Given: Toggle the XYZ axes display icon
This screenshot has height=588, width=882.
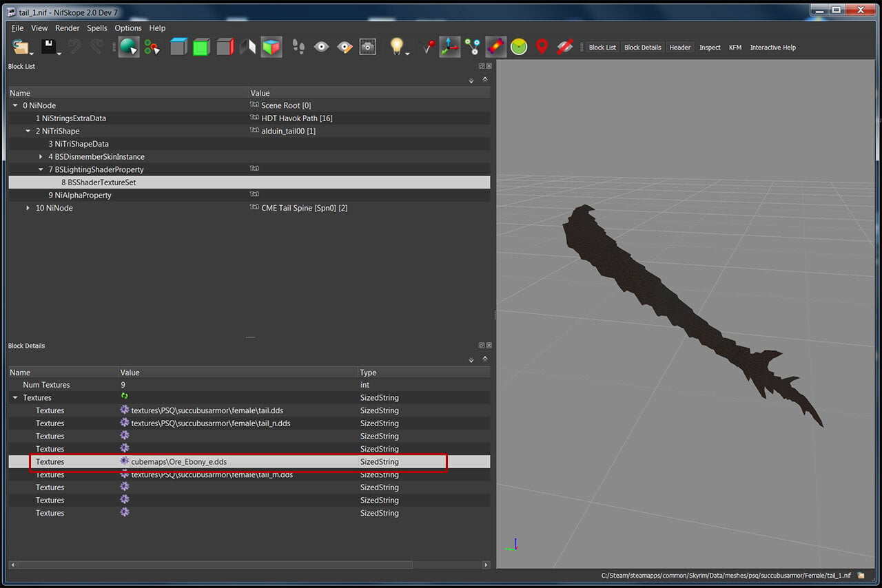Looking at the screenshot, I should click(x=450, y=47).
